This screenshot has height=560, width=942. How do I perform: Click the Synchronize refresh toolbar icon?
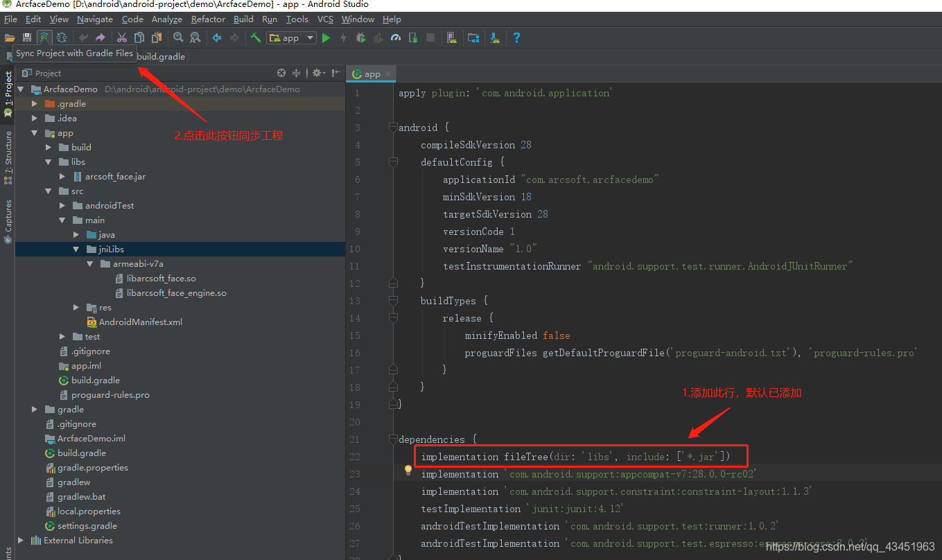point(62,37)
